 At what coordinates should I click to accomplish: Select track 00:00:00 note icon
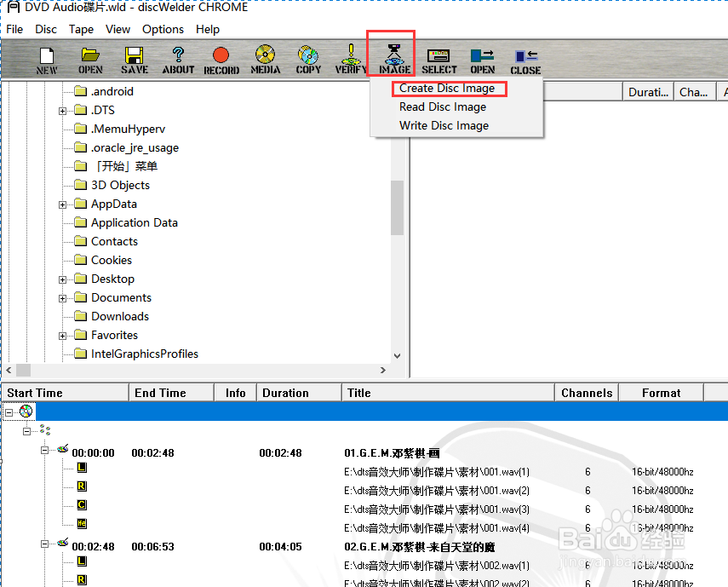click(x=63, y=449)
